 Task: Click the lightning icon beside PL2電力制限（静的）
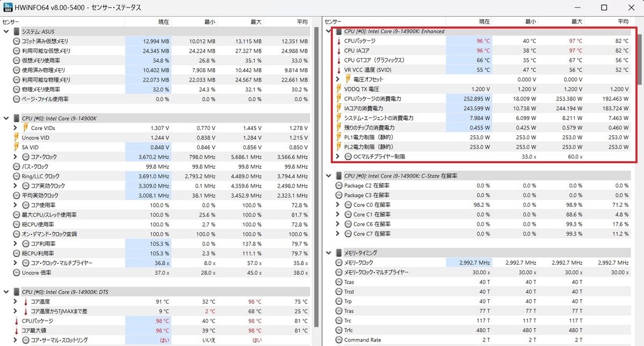pyautogui.click(x=339, y=147)
